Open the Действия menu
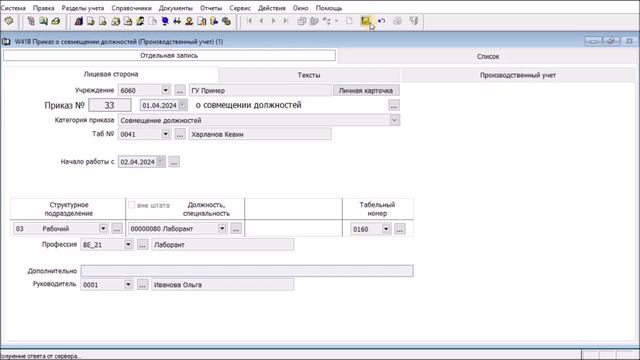 (272, 8)
